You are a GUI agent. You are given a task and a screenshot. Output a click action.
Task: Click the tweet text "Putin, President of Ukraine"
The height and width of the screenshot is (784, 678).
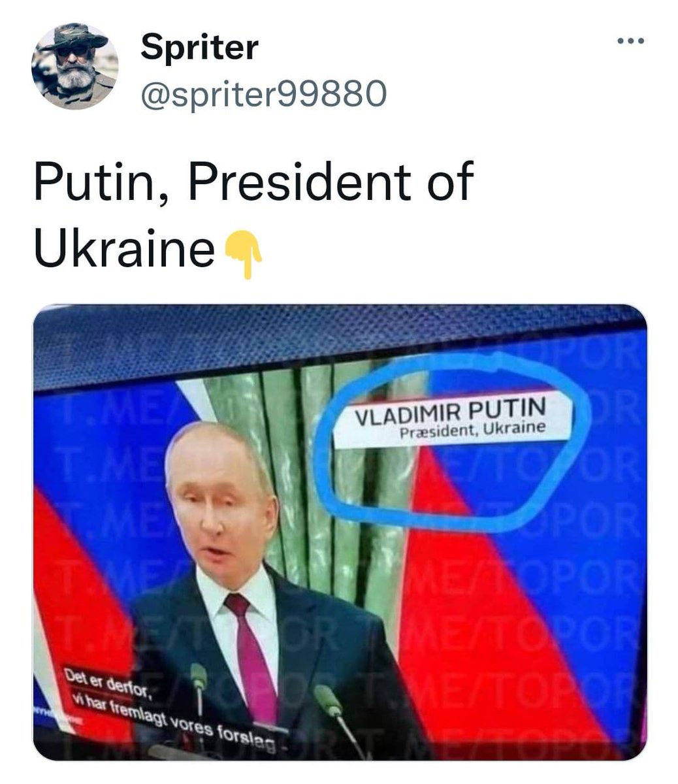click(253, 214)
